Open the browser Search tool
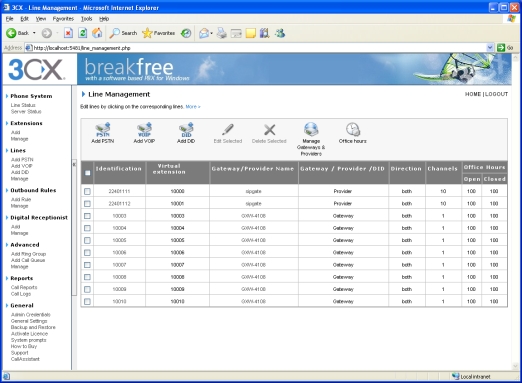Viewport: 522px width, 383px height. coord(123,33)
